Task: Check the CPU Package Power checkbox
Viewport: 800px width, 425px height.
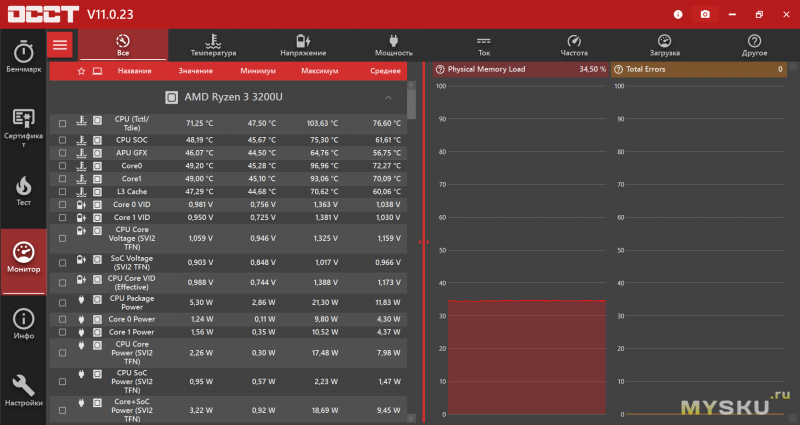Action: coord(62,303)
